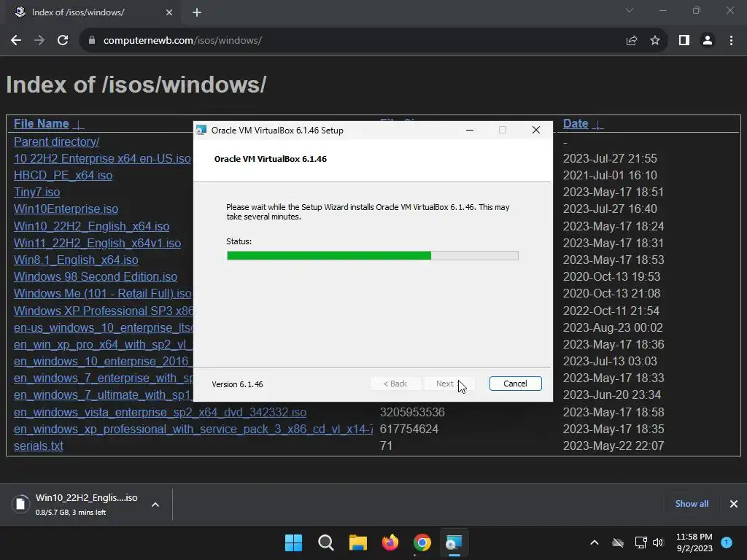Close the Index of /isos/windows/ tab
Screen dimensions: 747x560
tap(169, 12)
